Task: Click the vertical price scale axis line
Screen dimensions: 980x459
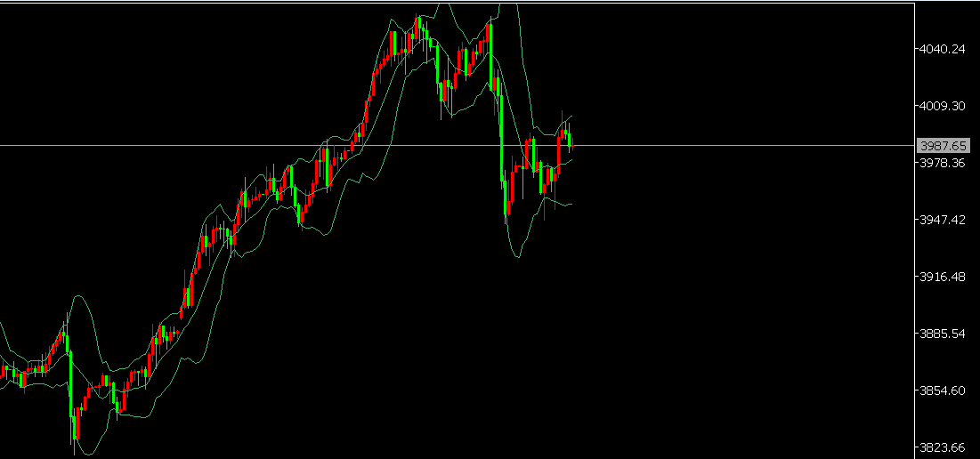Action: click(x=915, y=267)
